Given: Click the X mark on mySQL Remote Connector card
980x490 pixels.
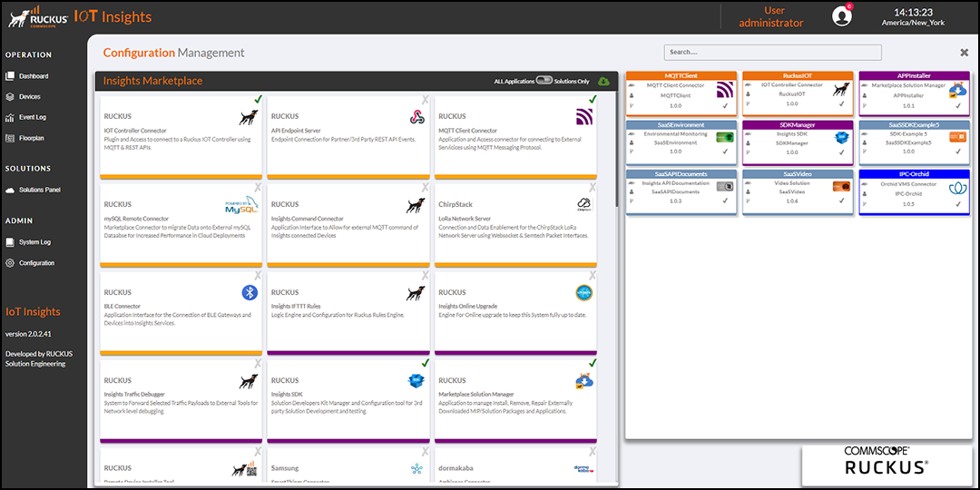Looking at the screenshot, I should 258,187.
